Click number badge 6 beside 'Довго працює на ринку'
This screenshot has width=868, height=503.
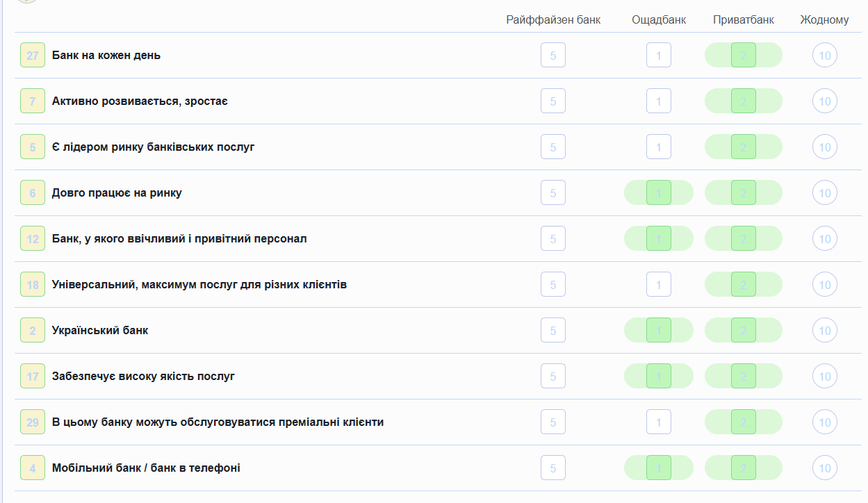point(33,193)
